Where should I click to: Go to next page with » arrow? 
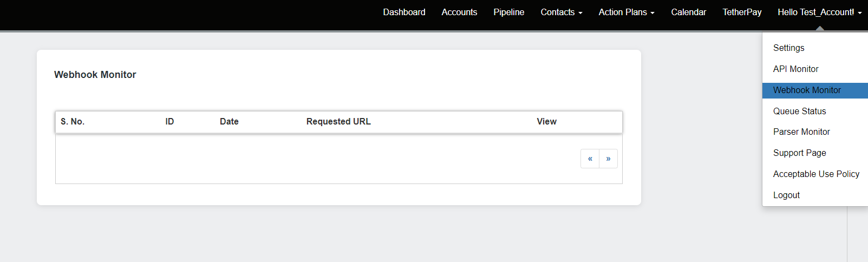click(608, 159)
